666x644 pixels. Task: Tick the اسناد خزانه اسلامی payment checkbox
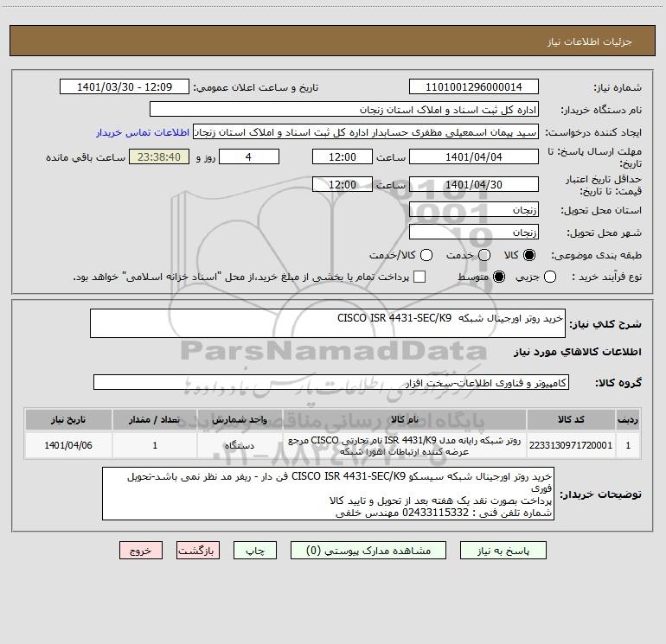419,277
